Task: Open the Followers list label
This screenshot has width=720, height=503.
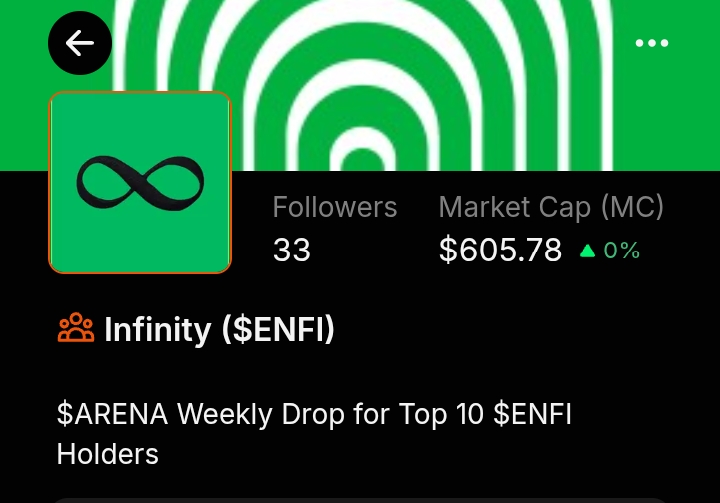Action: pyautogui.click(x=335, y=208)
